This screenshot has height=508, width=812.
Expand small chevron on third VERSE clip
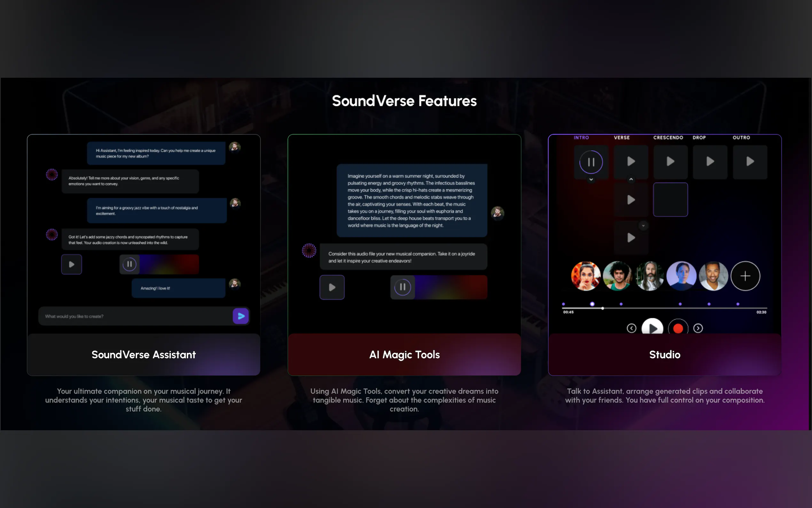point(643,226)
